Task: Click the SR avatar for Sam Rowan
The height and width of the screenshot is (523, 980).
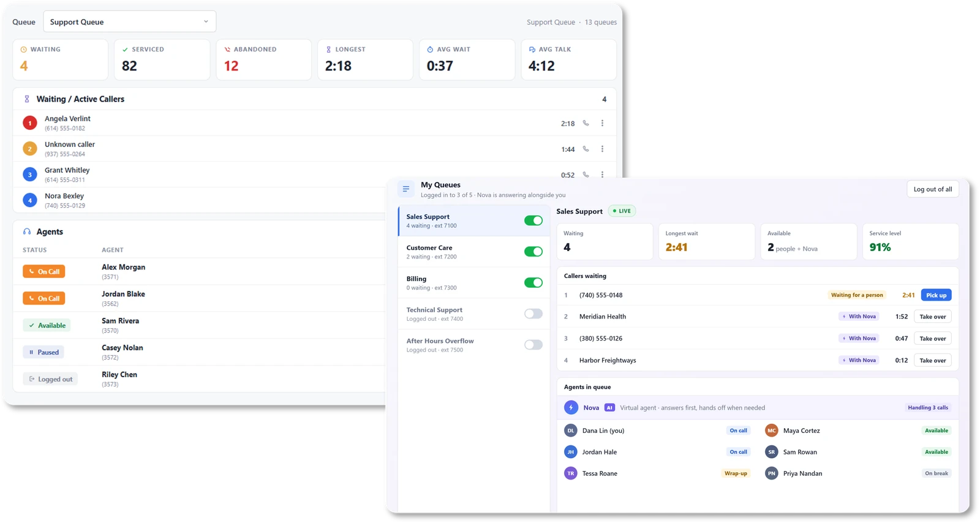Action: pos(772,452)
